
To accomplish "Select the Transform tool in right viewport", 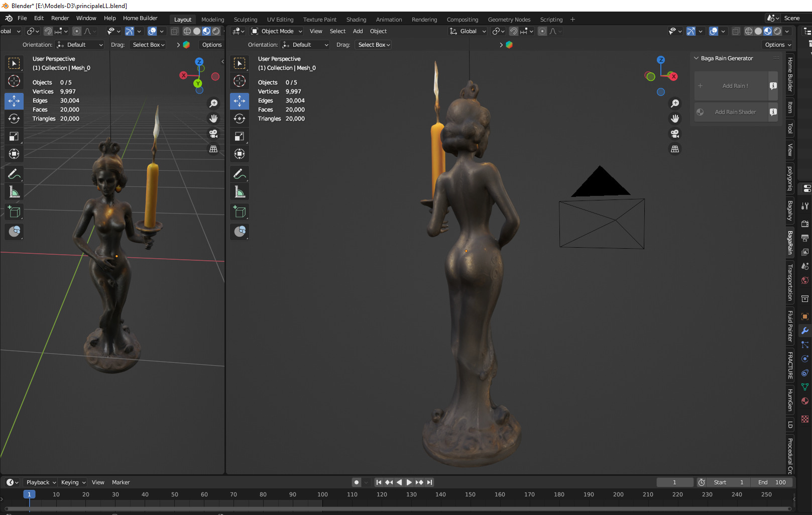I will click(240, 154).
